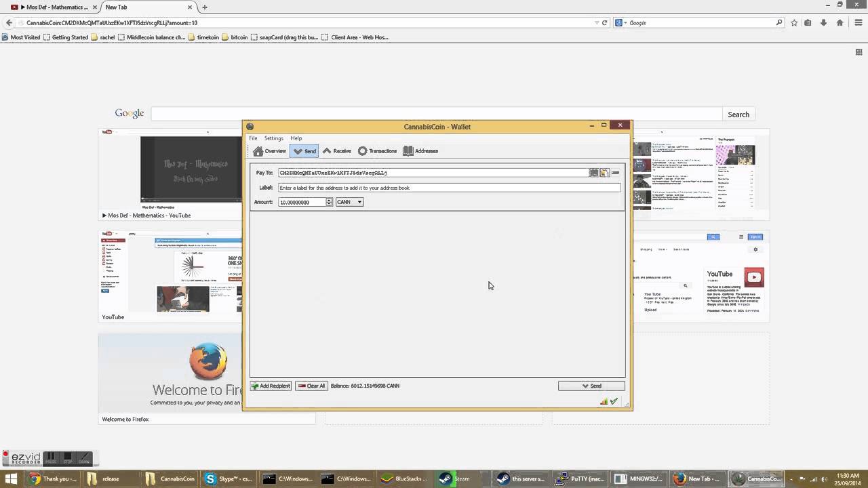The height and width of the screenshot is (488, 868).
Task: Open the Transactions page
Action: coord(377,151)
